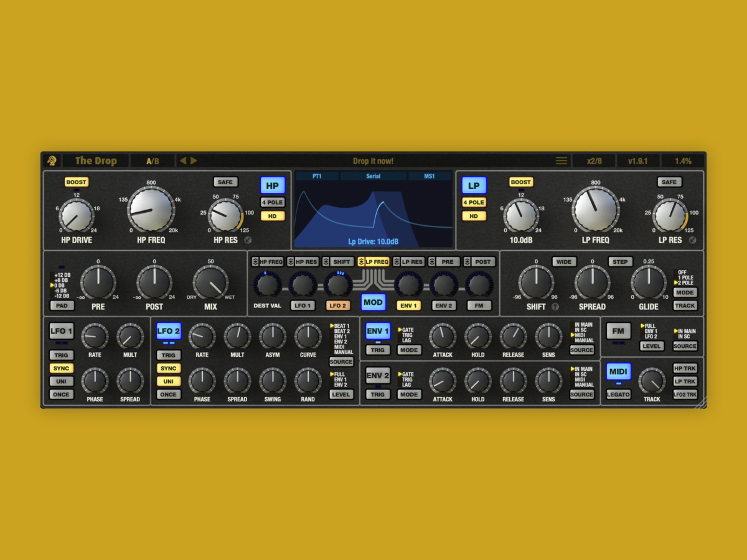Open the PT1 filter model menu
The image size is (747, 560).
pos(317,176)
